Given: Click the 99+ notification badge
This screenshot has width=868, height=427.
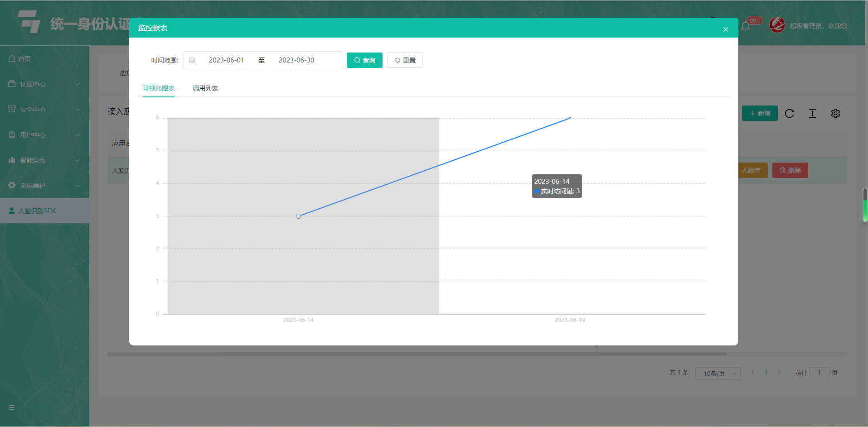Looking at the screenshot, I should pyautogui.click(x=755, y=21).
